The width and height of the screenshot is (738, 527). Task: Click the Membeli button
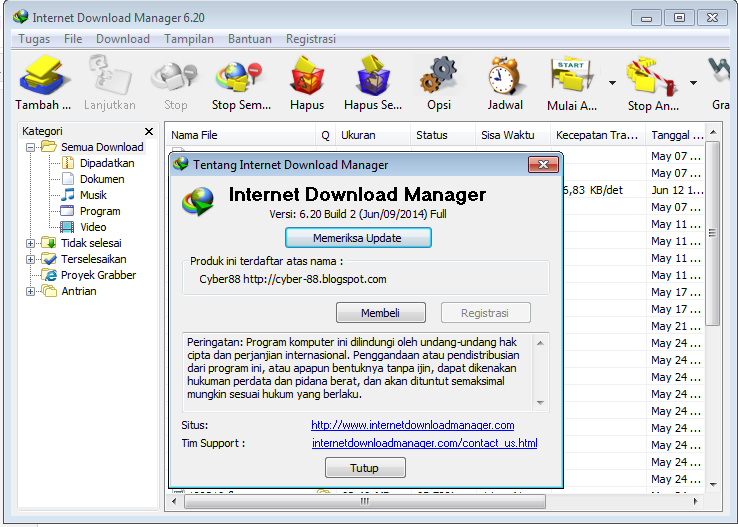[x=381, y=313]
